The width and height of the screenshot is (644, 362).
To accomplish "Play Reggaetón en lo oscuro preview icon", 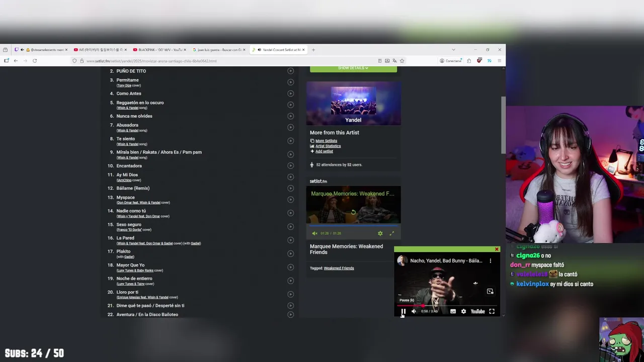I will tap(290, 105).
